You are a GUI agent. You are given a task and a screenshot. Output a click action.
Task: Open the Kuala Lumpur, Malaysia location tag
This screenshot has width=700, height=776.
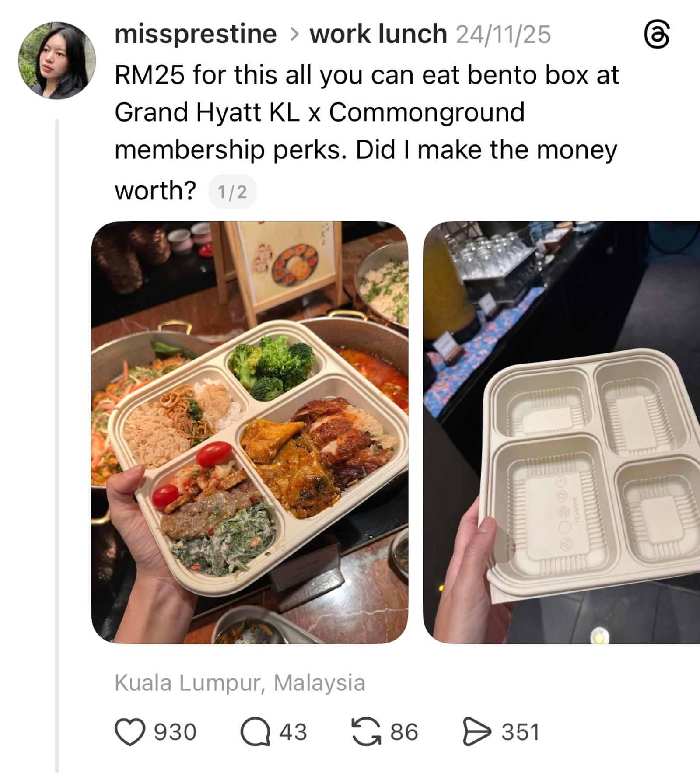[x=240, y=682]
